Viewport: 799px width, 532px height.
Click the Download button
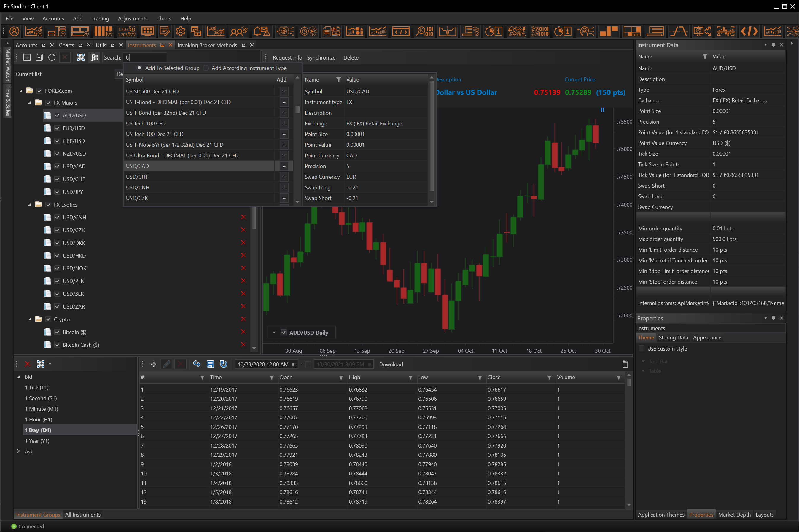click(391, 364)
